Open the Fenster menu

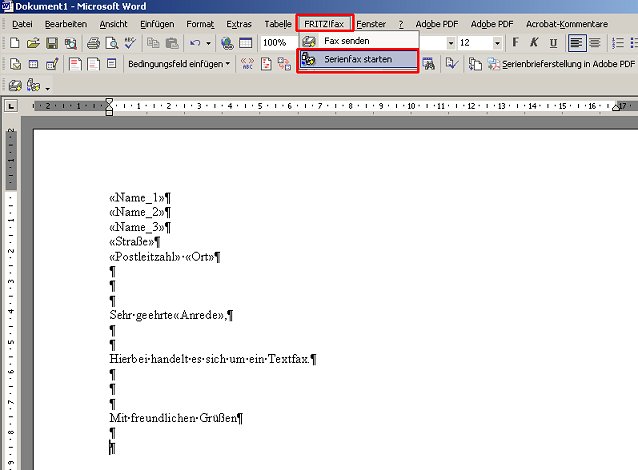pos(371,24)
